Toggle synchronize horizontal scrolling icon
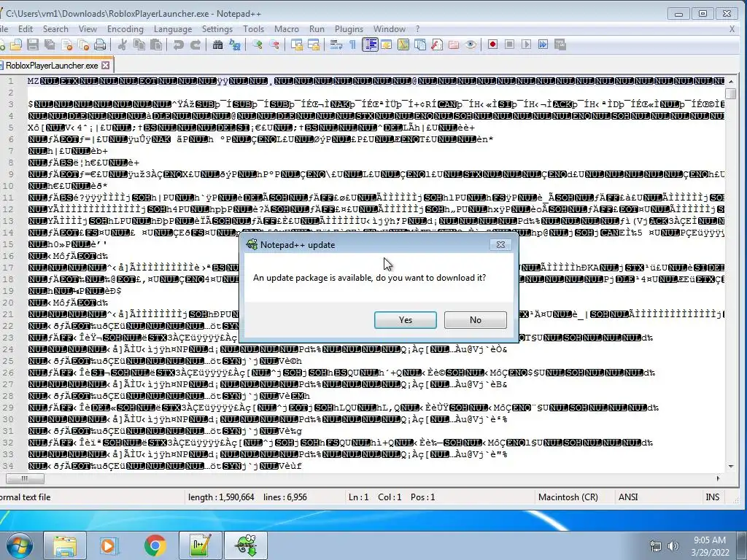The width and height of the screenshot is (747, 560). pos(314,44)
